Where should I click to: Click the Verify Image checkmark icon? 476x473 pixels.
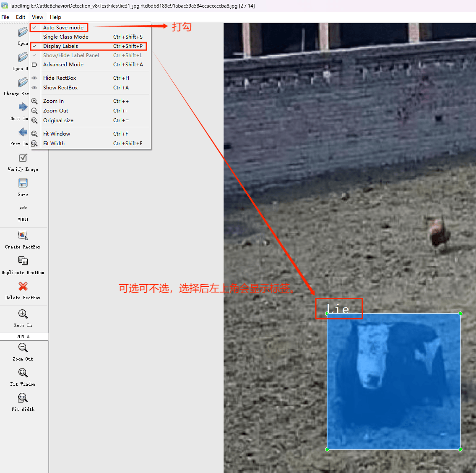(23, 158)
